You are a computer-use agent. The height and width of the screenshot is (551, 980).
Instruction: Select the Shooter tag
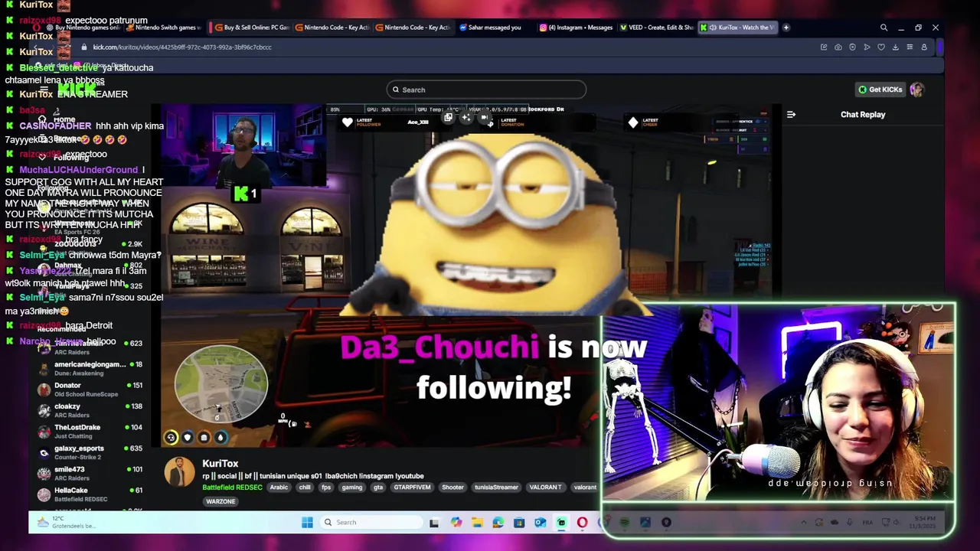point(452,487)
